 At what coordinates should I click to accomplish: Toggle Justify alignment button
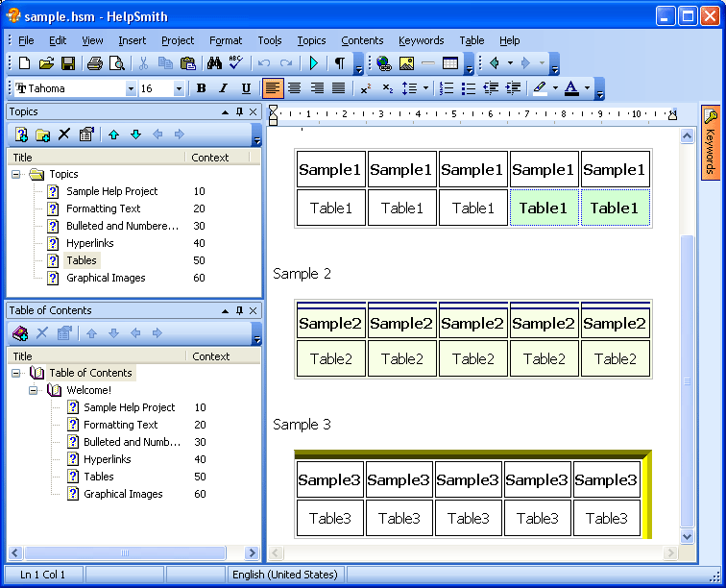pyautogui.click(x=339, y=88)
